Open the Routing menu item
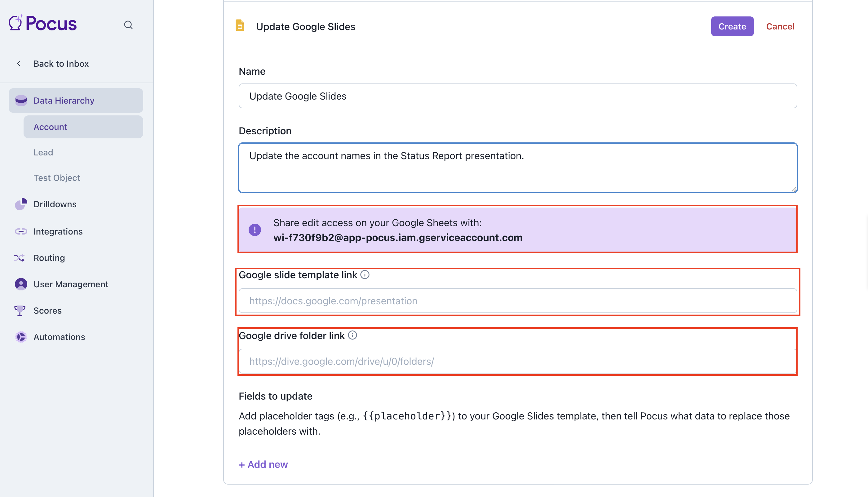The height and width of the screenshot is (497, 868). point(49,258)
